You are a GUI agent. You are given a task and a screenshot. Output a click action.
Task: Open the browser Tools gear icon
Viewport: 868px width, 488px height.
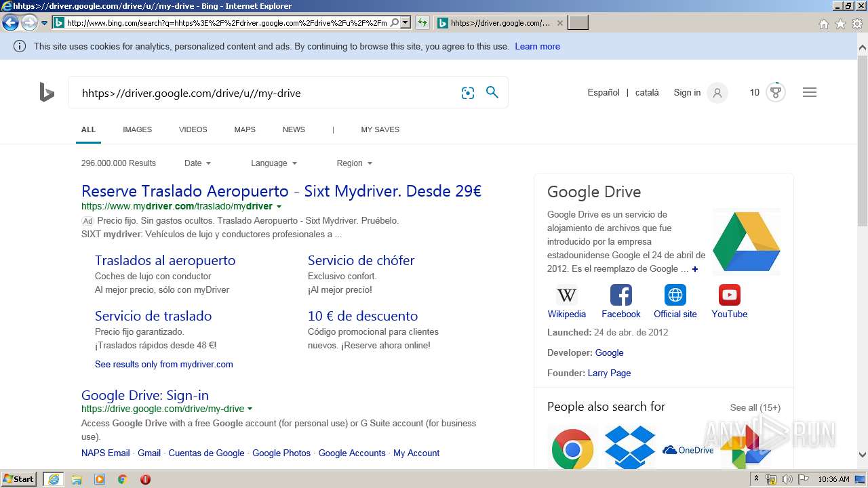point(857,24)
